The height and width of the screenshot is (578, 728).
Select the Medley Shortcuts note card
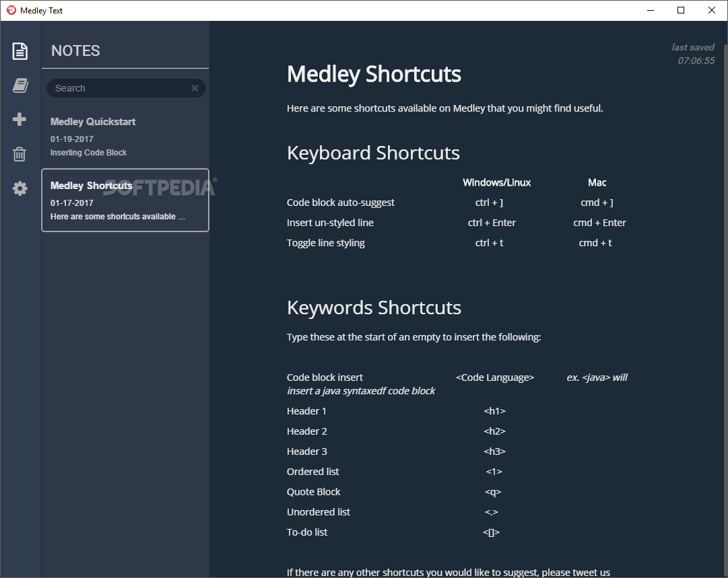click(125, 200)
